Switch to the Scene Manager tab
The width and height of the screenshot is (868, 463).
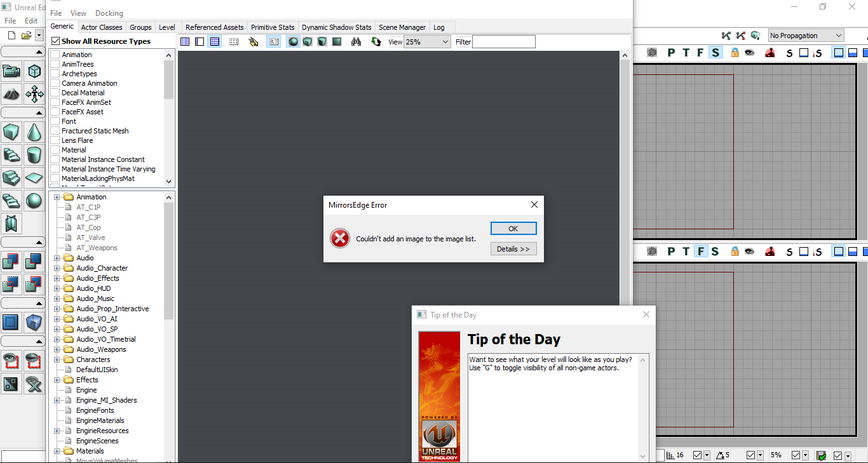point(402,27)
